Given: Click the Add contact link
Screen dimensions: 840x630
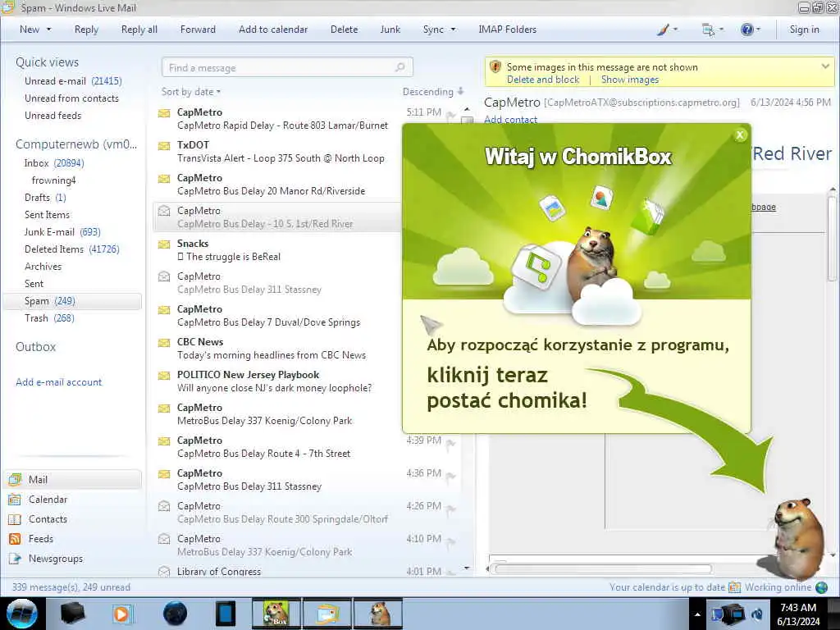Looking at the screenshot, I should tap(510, 119).
